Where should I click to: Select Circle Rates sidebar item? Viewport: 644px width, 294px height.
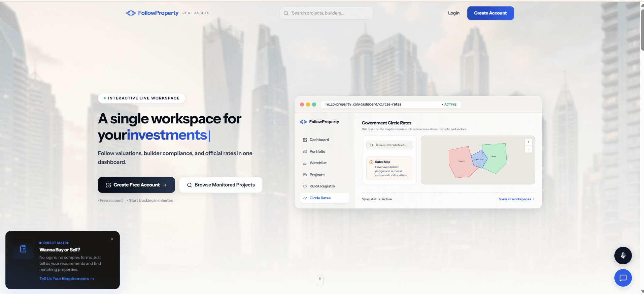click(x=325, y=198)
